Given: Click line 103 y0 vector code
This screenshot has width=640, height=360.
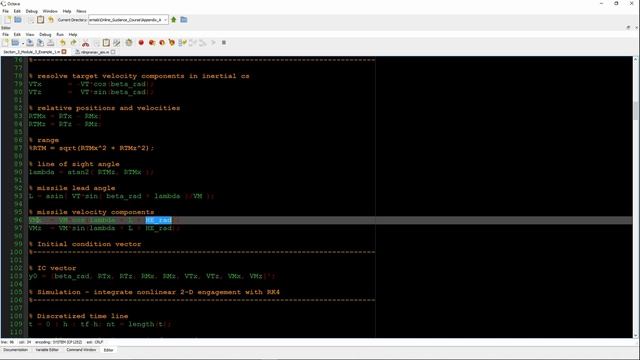Looking at the screenshot, I should coord(152,276).
